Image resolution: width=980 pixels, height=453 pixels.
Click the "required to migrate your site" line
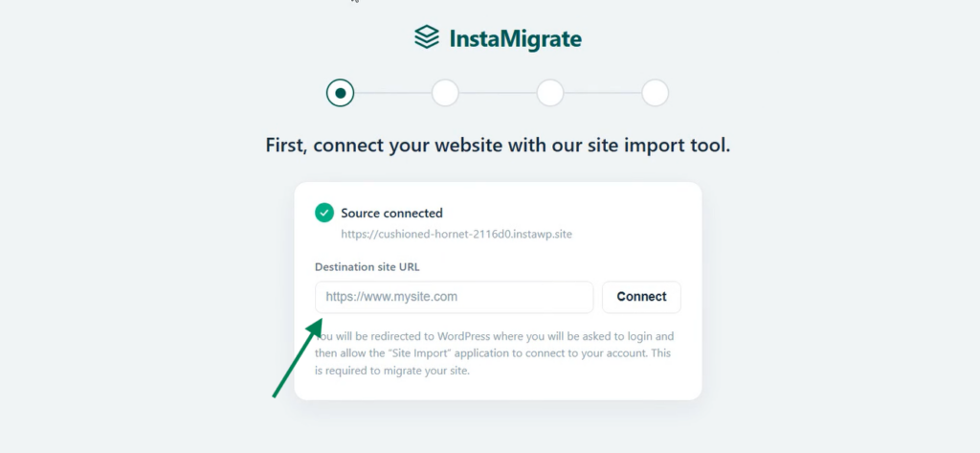click(x=391, y=371)
